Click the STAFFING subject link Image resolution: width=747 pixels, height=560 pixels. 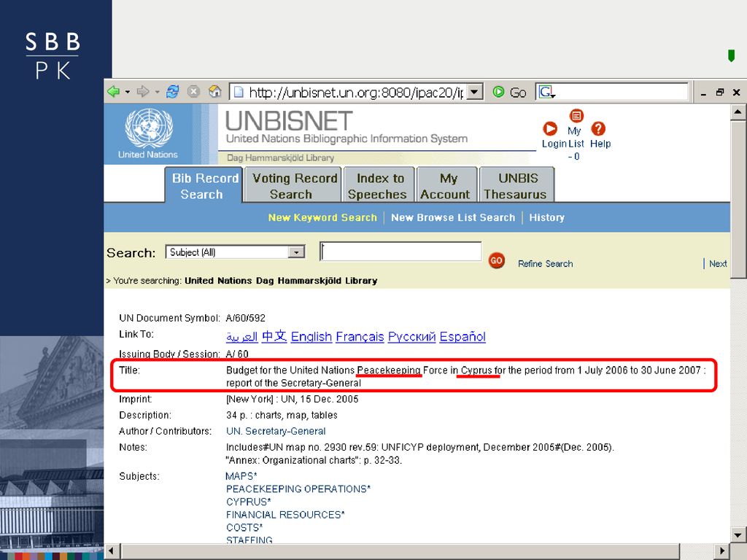249,540
